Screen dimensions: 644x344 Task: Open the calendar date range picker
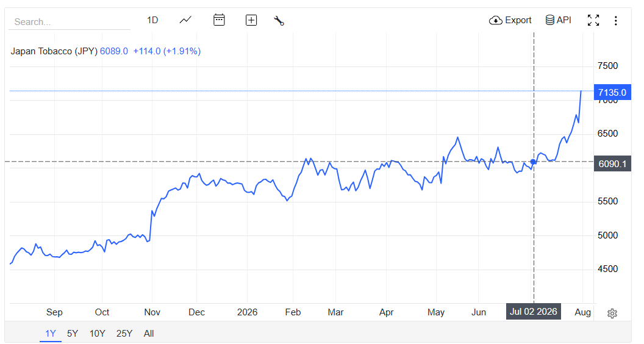219,20
